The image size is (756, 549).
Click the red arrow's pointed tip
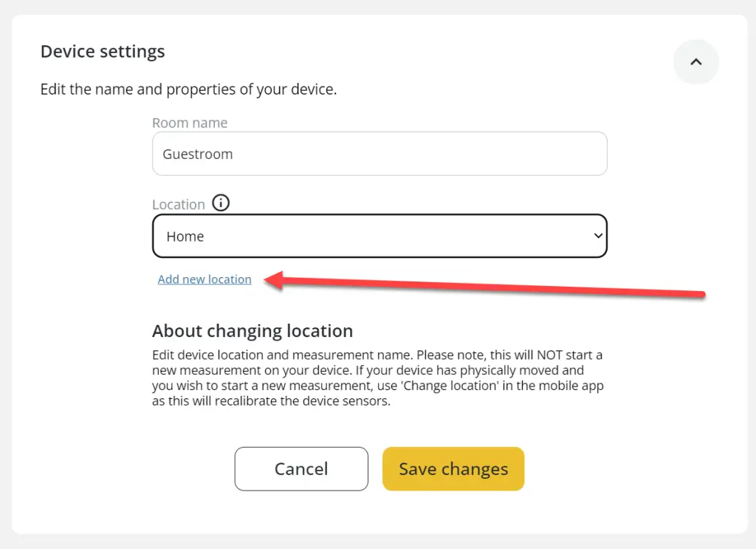[x=267, y=279]
